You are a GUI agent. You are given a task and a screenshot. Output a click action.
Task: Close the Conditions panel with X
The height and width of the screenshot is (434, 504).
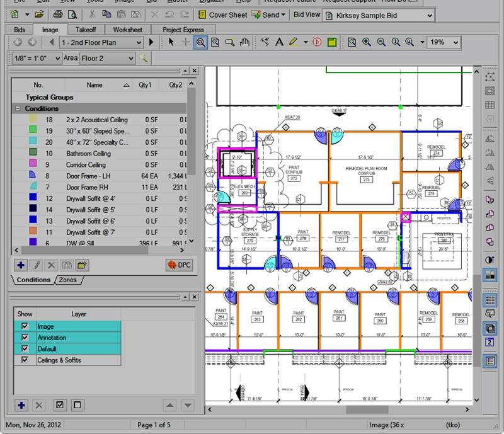(x=195, y=71)
